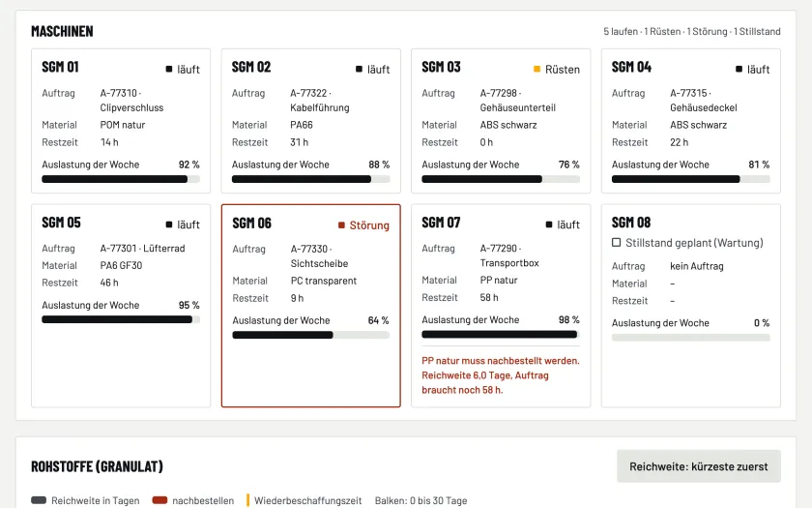The width and height of the screenshot is (812, 508).
Task: Click the Balken: 0 bis 30 Tage note
Action: (421, 501)
